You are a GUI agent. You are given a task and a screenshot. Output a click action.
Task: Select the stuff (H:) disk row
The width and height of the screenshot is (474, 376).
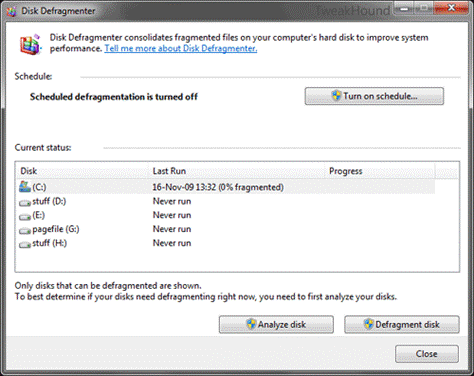click(x=226, y=243)
